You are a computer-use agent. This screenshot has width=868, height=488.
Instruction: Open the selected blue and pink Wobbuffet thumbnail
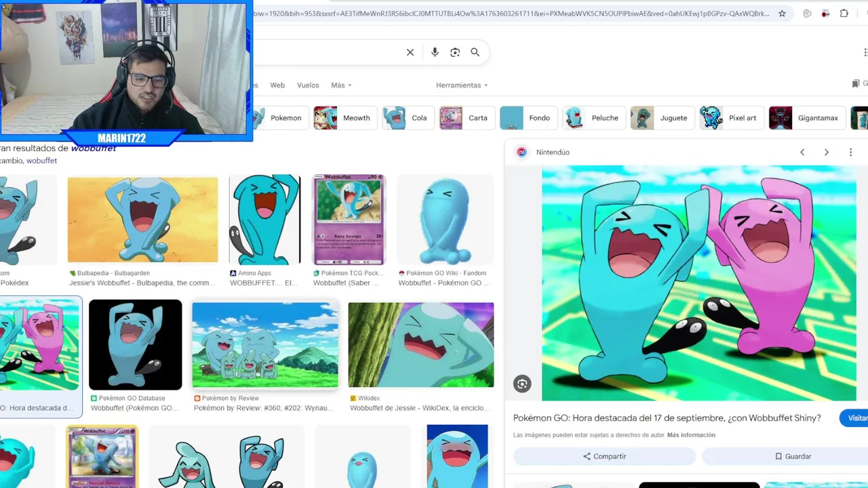39,344
